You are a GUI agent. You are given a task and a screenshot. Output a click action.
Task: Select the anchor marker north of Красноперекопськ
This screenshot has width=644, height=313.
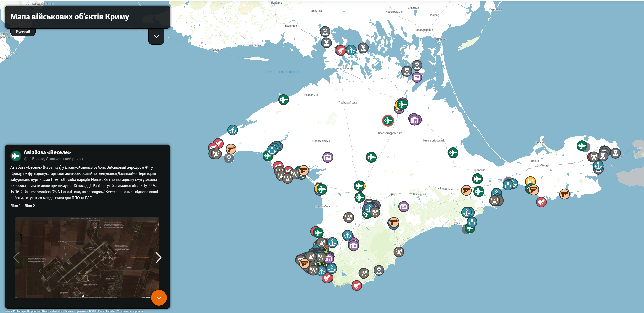351,50
